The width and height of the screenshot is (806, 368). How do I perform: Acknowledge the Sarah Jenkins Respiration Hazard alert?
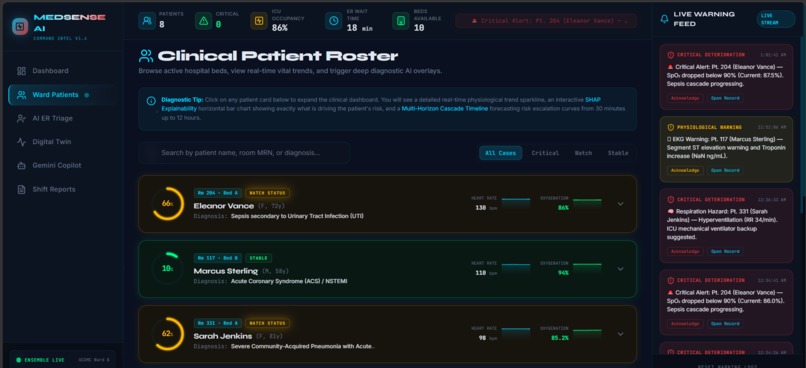point(685,251)
